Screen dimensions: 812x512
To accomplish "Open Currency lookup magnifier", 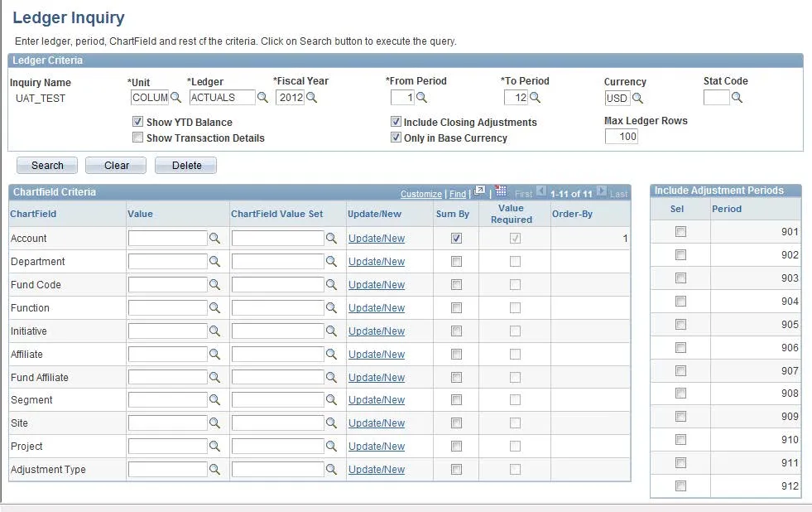I will coord(637,98).
